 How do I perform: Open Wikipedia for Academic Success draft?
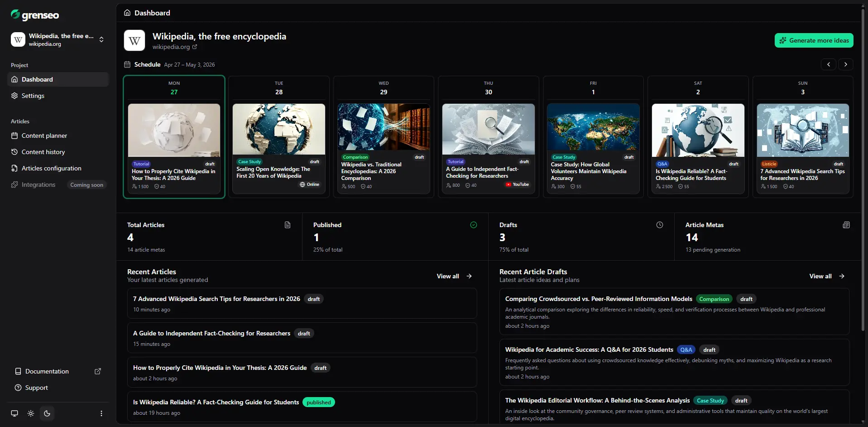pyautogui.click(x=674, y=362)
